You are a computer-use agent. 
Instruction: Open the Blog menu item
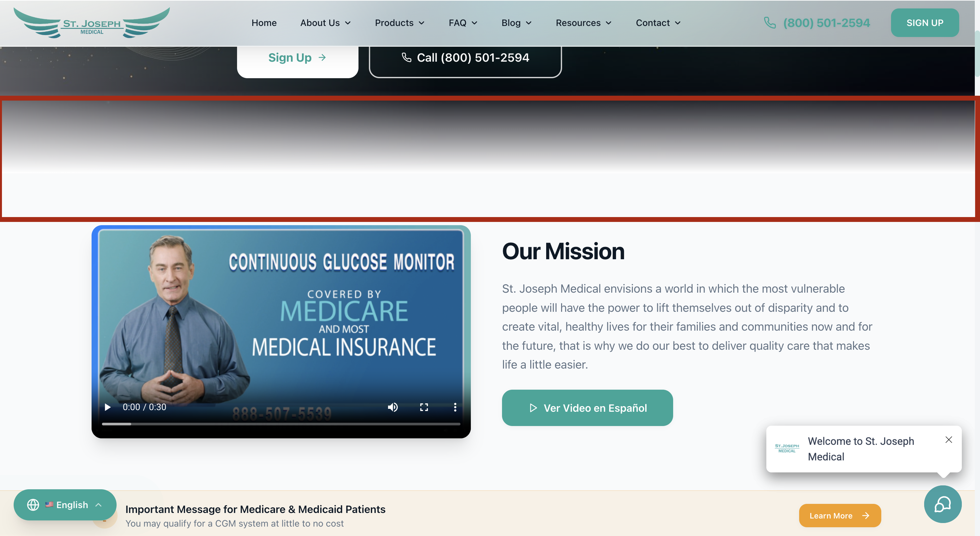pos(516,23)
